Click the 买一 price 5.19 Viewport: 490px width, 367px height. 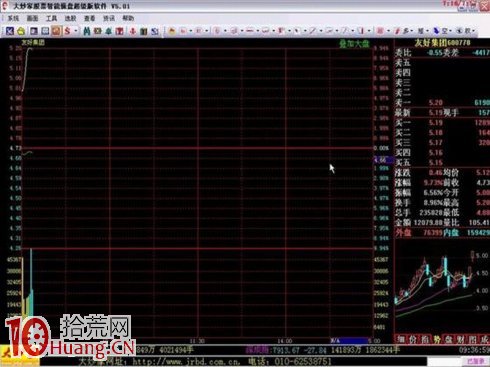(x=436, y=123)
